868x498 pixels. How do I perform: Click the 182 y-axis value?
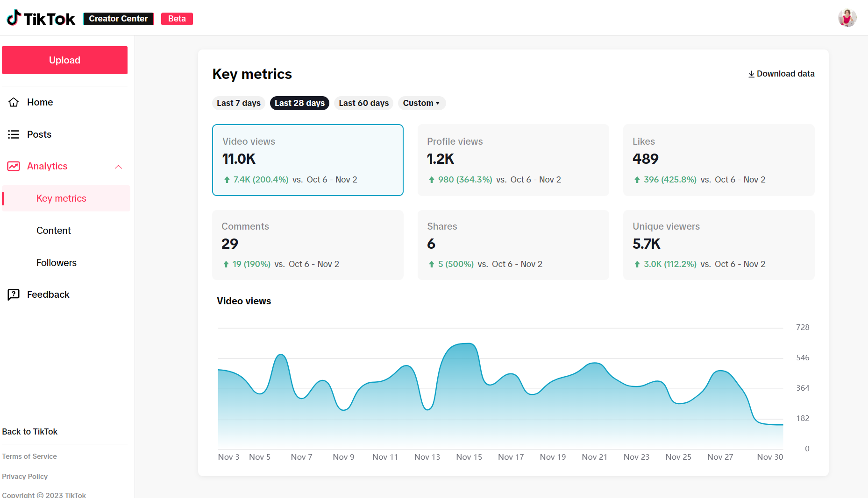(803, 418)
